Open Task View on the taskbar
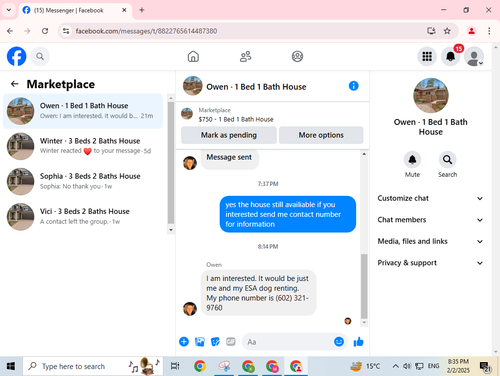Viewport: 500px width, 376px height. (175, 366)
